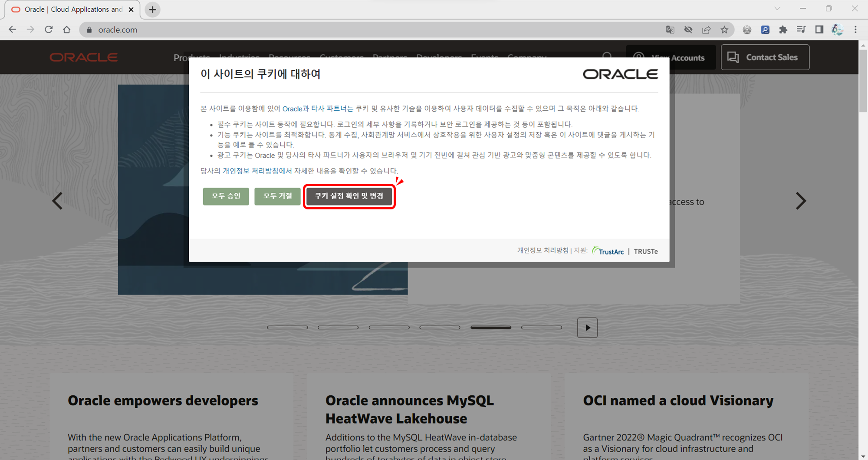868x460 pixels.
Task: Click the lock icon beside oracle.com
Action: coord(89,30)
